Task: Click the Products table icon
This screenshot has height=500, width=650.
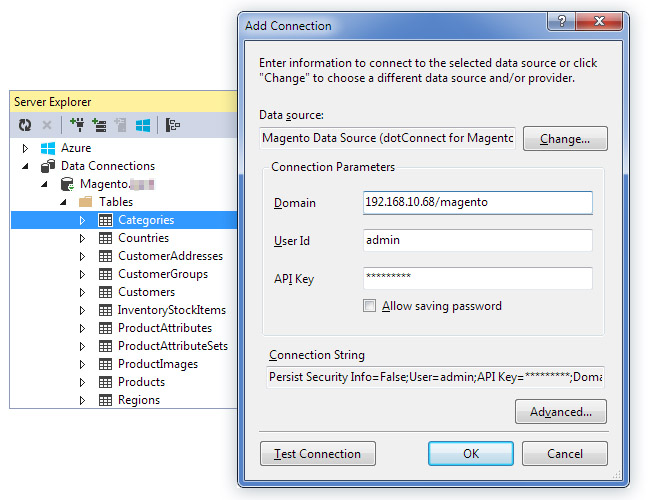Action: click(x=105, y=382)
